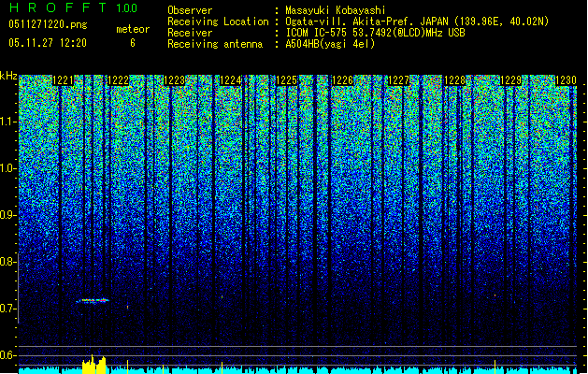588x374 pixels.
Task: Click the meteor label
Action: [x=133, y=29]
